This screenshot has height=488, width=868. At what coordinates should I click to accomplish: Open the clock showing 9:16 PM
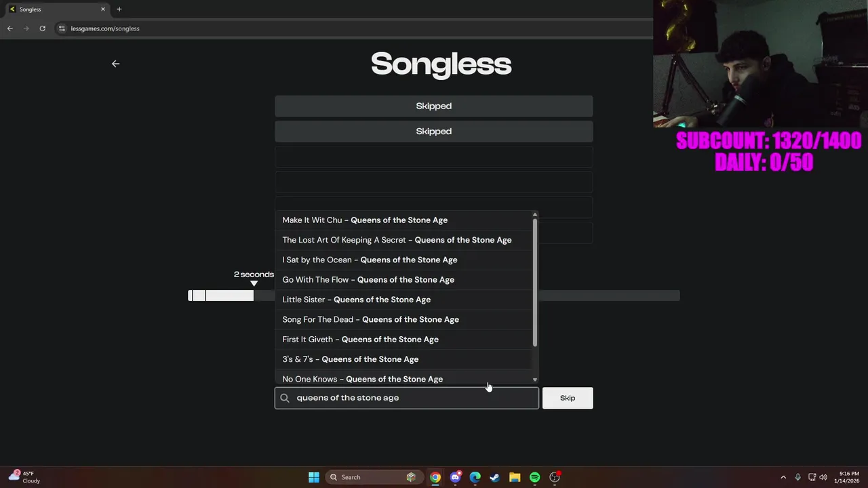click(x=848, y=477)
